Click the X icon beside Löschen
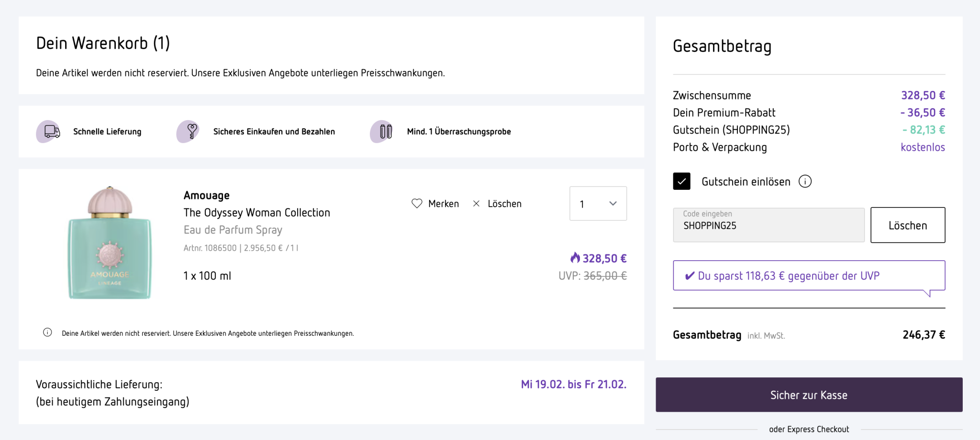 tap(476, 204)
